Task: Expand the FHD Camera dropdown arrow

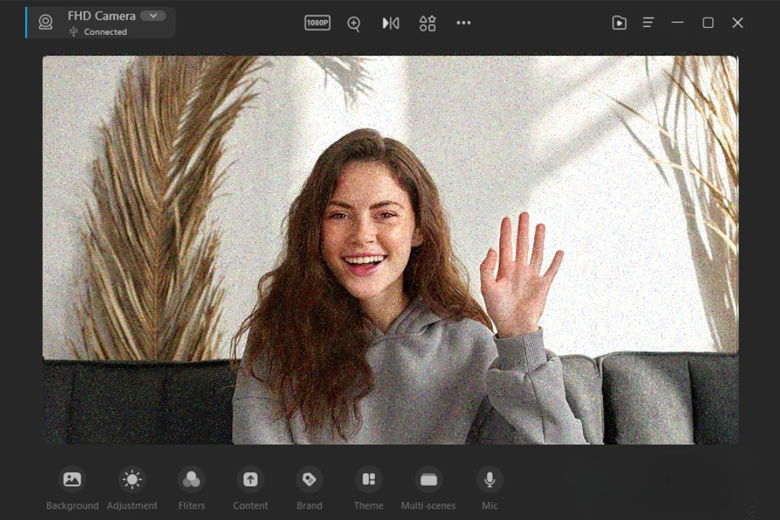Action: pos(153,16)
